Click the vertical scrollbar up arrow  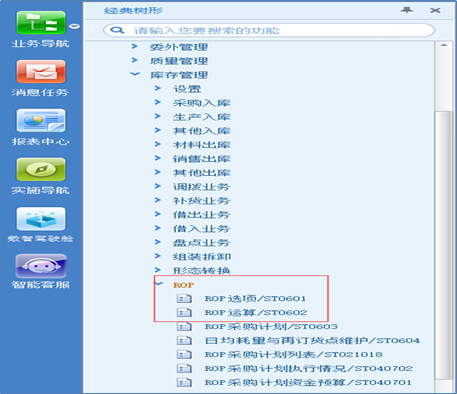(x=444, y=45)
